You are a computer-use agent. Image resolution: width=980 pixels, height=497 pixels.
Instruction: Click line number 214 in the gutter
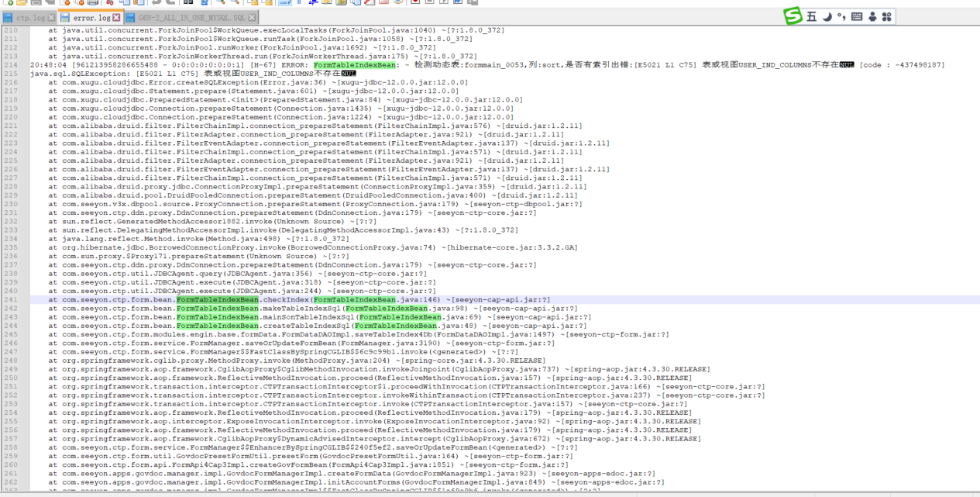click(10, 65)
